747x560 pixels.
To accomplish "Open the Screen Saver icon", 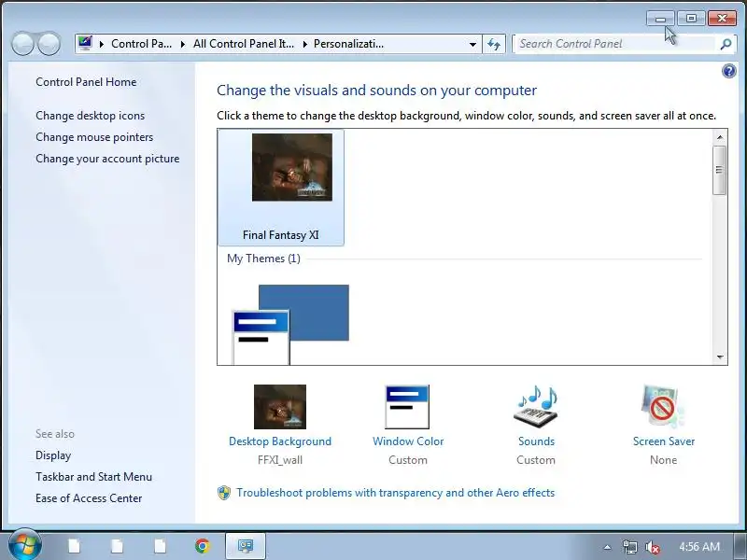I will tap(663, 407).
